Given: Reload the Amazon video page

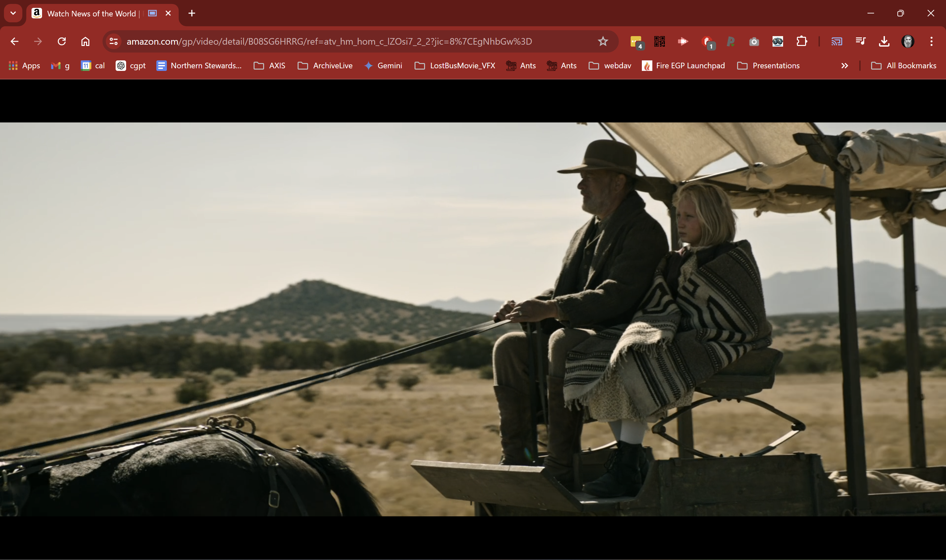Looking at the screenshot, I should 61,41.
